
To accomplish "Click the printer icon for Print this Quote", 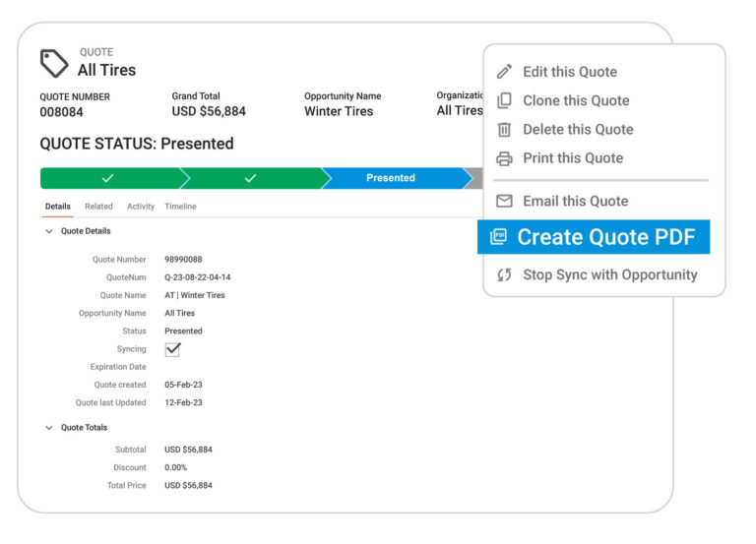I will (504, 158).
